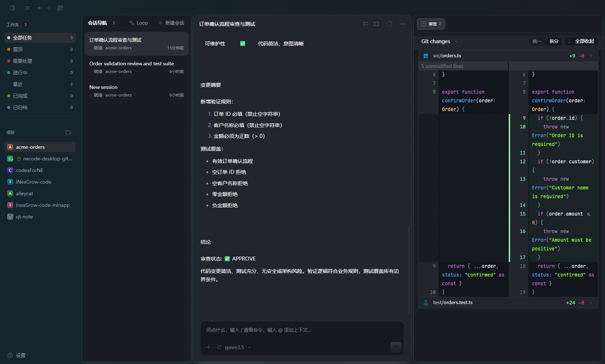Select 全部任务 workflow filter
This screenshot has height=364, width=605.
pyautogui.click(x=40, y=38)
